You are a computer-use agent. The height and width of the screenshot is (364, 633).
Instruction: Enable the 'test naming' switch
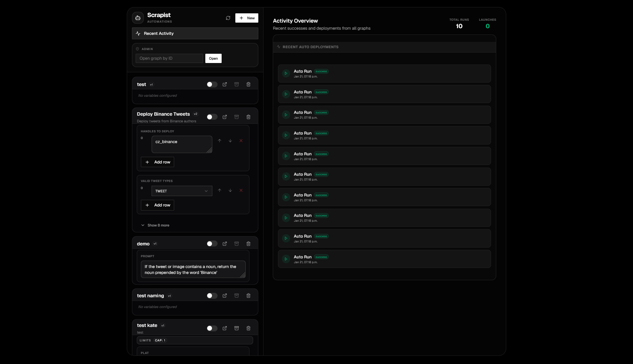point(212,296)
